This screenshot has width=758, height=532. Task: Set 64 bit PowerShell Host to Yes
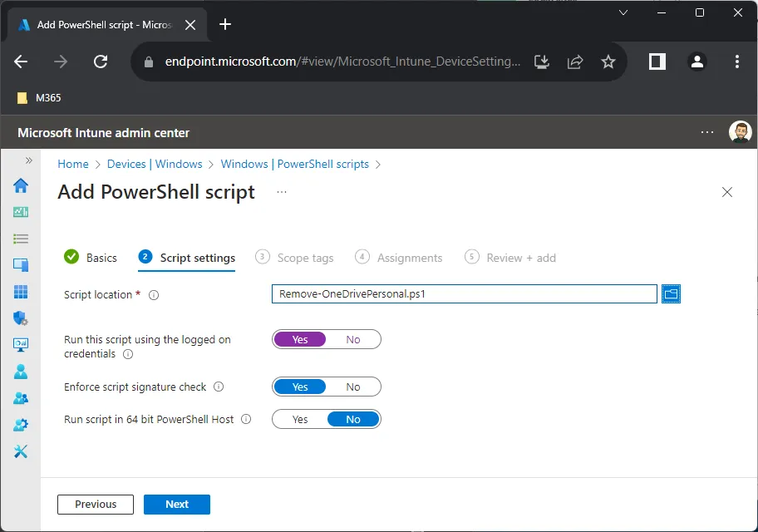[300, 419]
